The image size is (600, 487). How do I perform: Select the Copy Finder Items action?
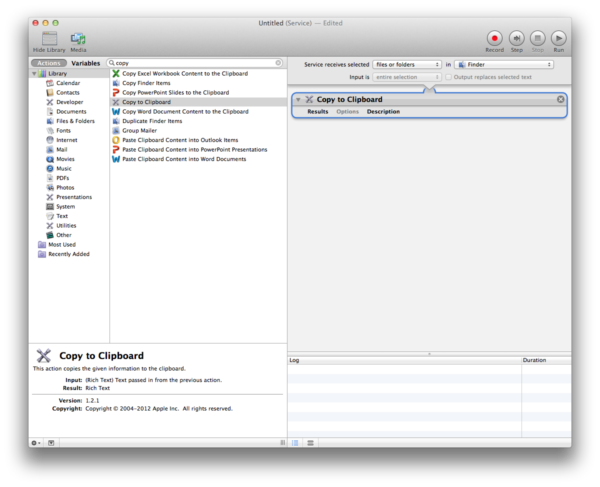[199, 83]
